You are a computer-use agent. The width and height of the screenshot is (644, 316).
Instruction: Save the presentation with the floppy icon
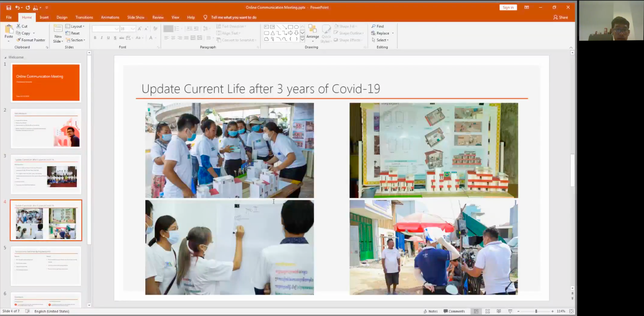point(9,7)
